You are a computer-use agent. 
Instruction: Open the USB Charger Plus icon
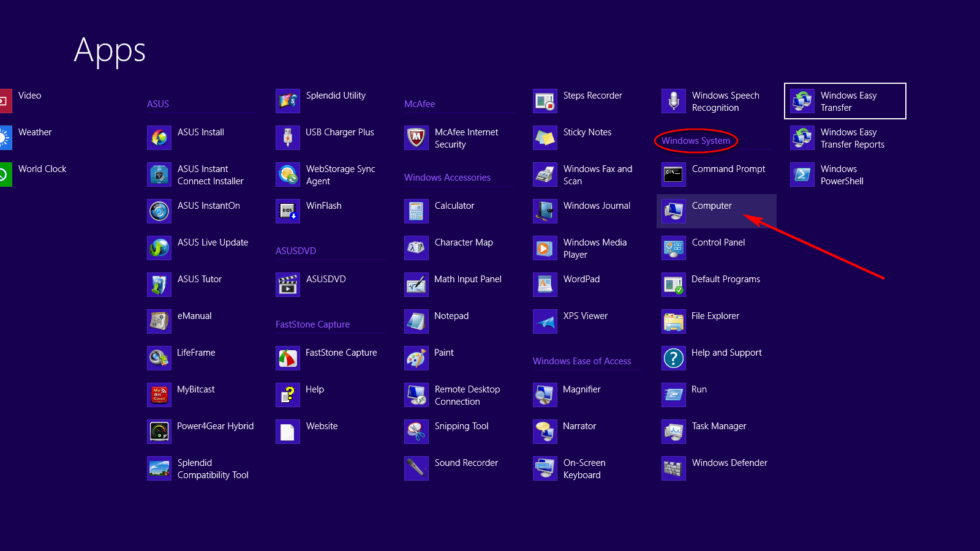[x=288, y=138]
